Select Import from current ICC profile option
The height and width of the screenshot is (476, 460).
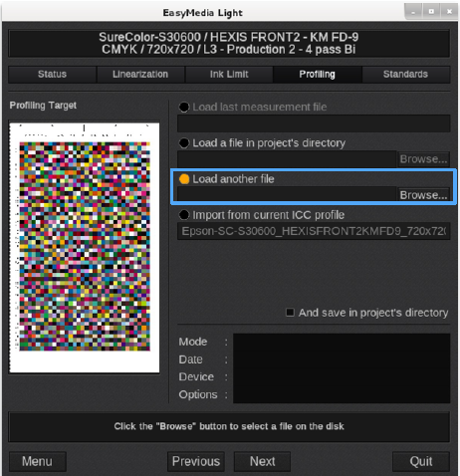pyautogui.click(x=184, y=215)
